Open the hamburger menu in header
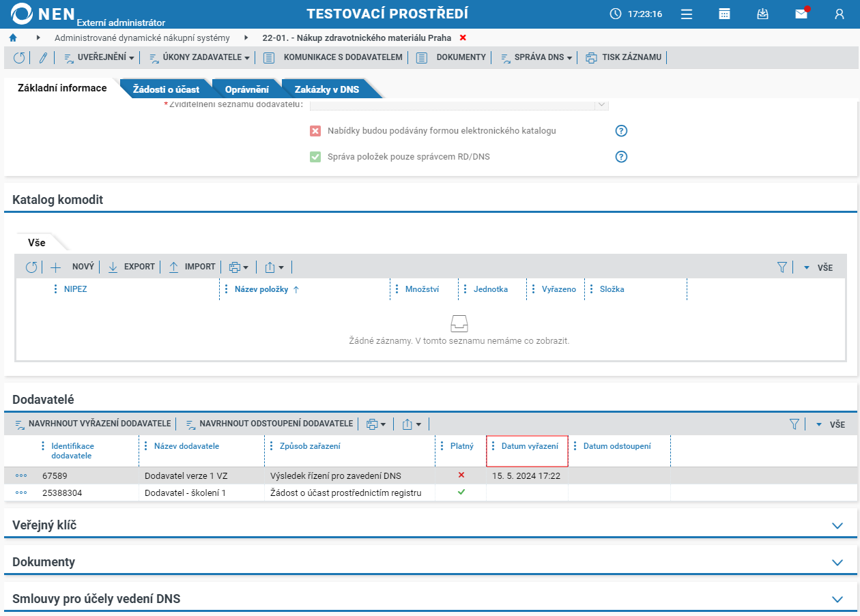860x616 pixels. pos(687,14)
